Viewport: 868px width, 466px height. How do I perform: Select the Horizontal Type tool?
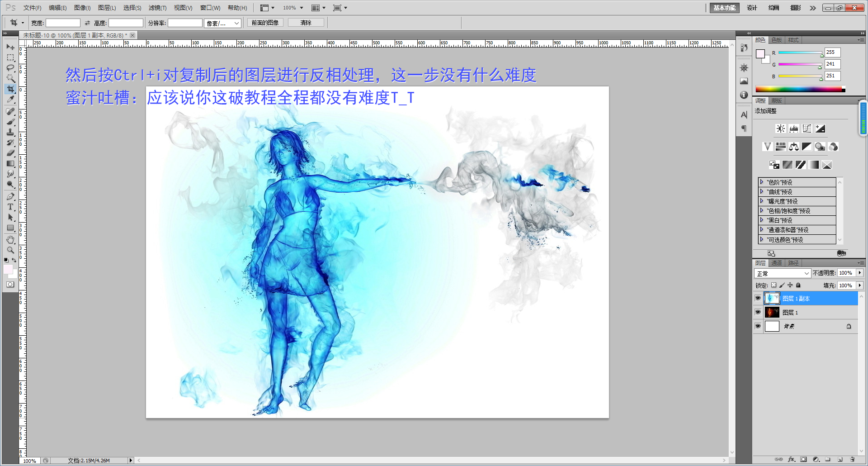coord(10,207)
